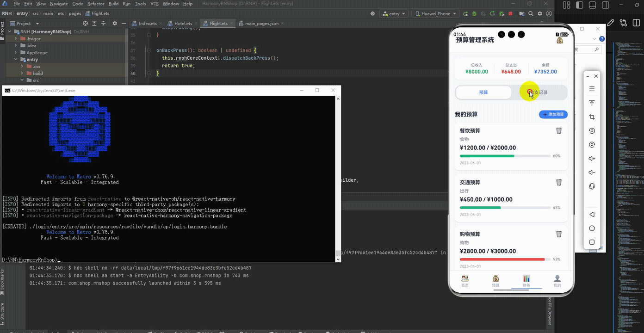Open Search Everywhere magnifier icon
Image resolution: width=644 pixels, height=333 pixels.
[531, 14]
